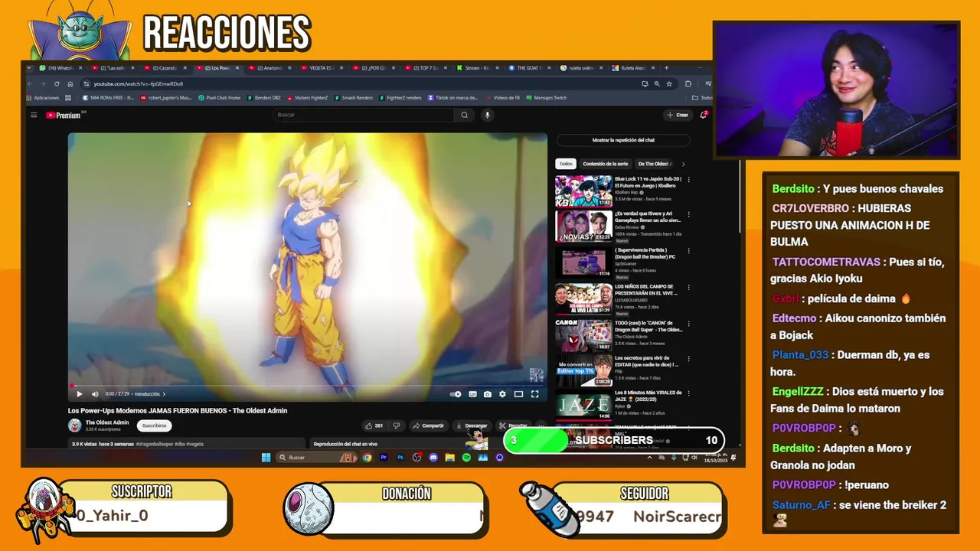Open options menu for LOS NIÑOS DEL CAMPO
The height and width of the screenshot is (551, 980).
point(688,287)
